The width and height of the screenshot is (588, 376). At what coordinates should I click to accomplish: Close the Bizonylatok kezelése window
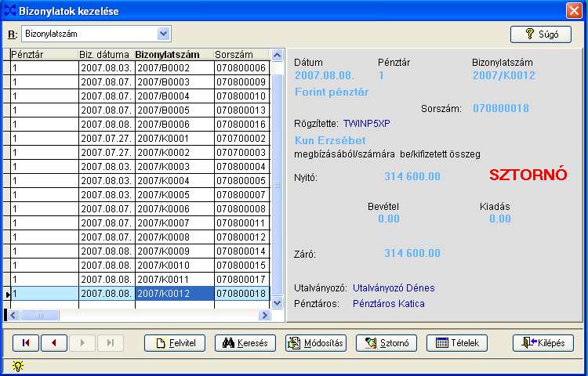(x=574, y=11)
